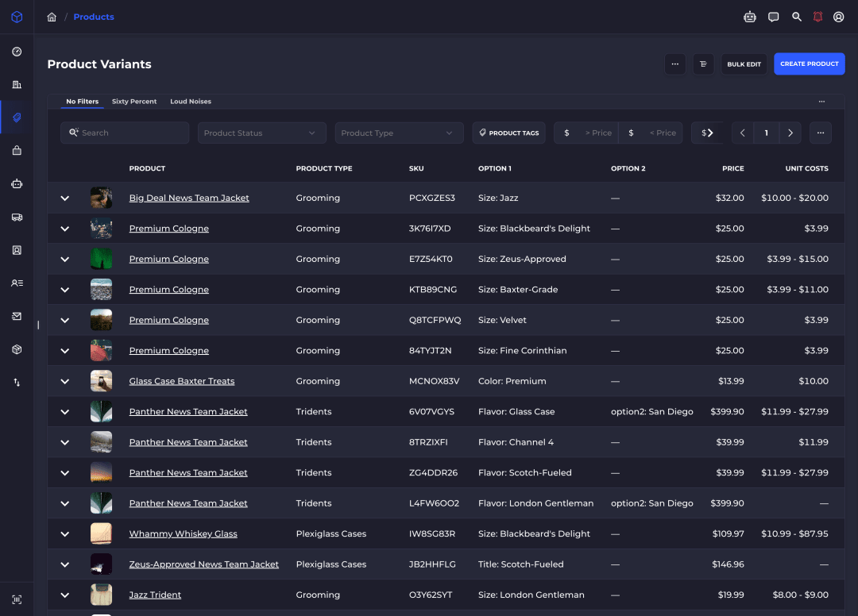Open the delivery truck sidebar icon
The width and height of the screenshot is (858, 616).
(17, 217)
